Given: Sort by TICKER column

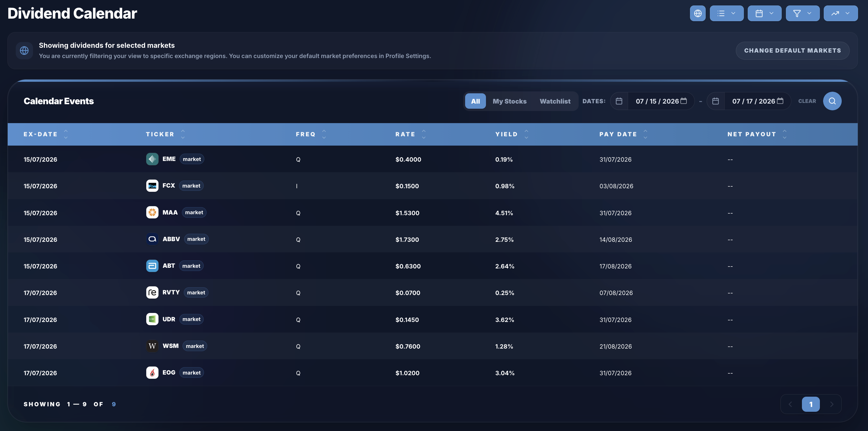Looking at the screenshot, I should [166, 134].
